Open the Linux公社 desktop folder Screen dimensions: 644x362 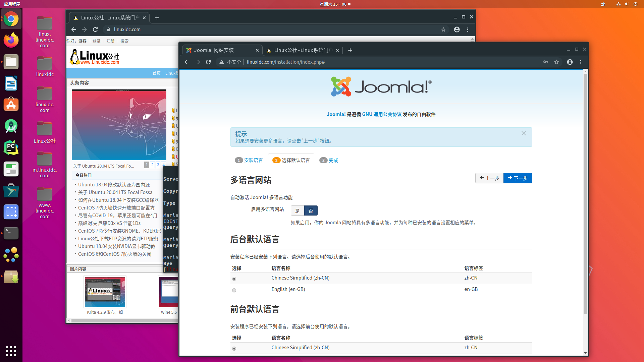tap(45, 133)
